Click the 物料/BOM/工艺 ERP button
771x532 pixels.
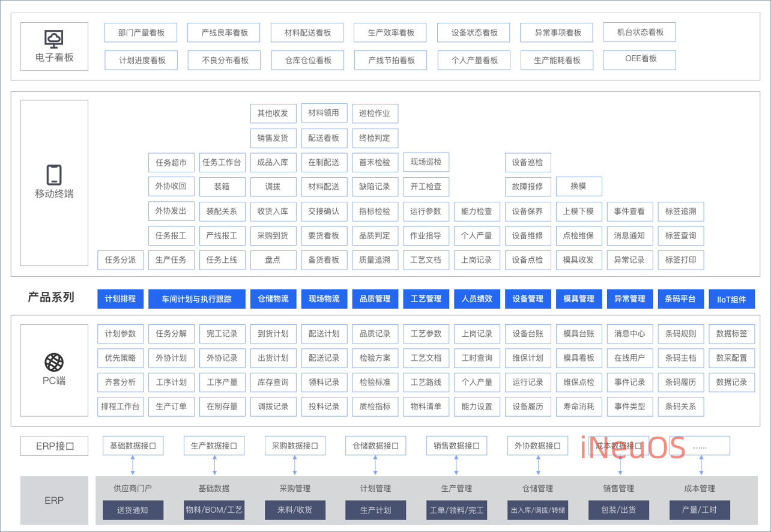[214, 510]
